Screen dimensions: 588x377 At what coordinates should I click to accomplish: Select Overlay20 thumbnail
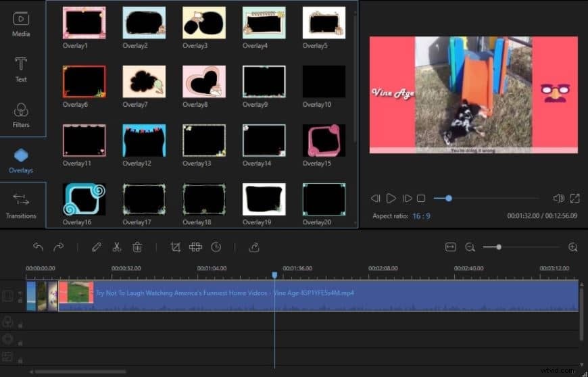324,199
